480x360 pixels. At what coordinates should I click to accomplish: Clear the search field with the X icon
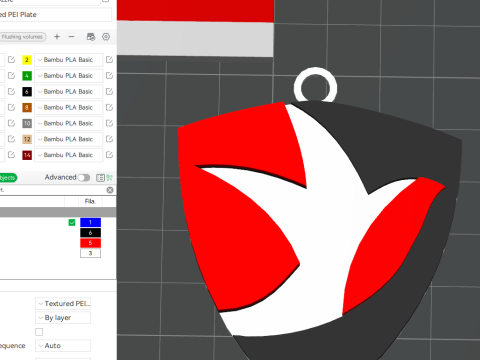pyautogui.click(x=110, y=190)
